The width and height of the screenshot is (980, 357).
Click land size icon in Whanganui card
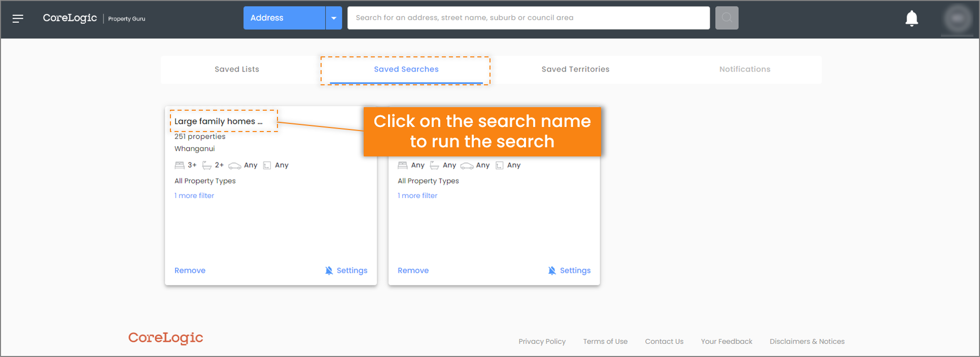pyautogui.click(x=267, y=166)
